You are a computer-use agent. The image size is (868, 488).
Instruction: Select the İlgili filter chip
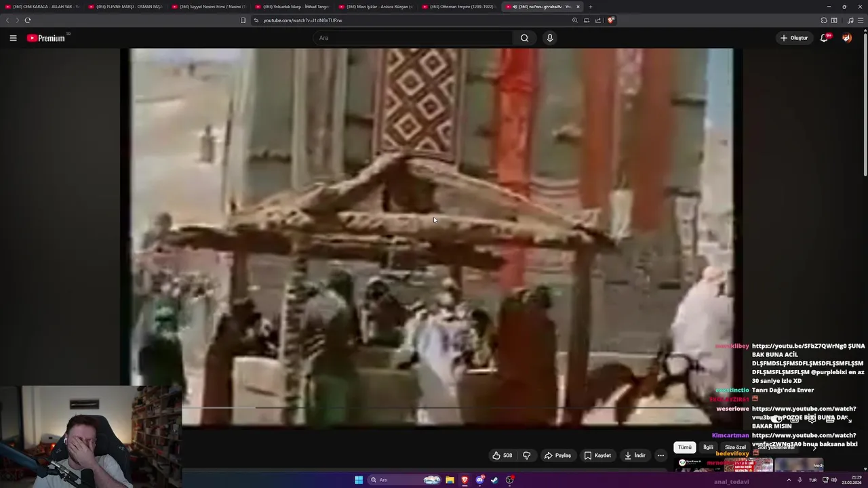708,447
